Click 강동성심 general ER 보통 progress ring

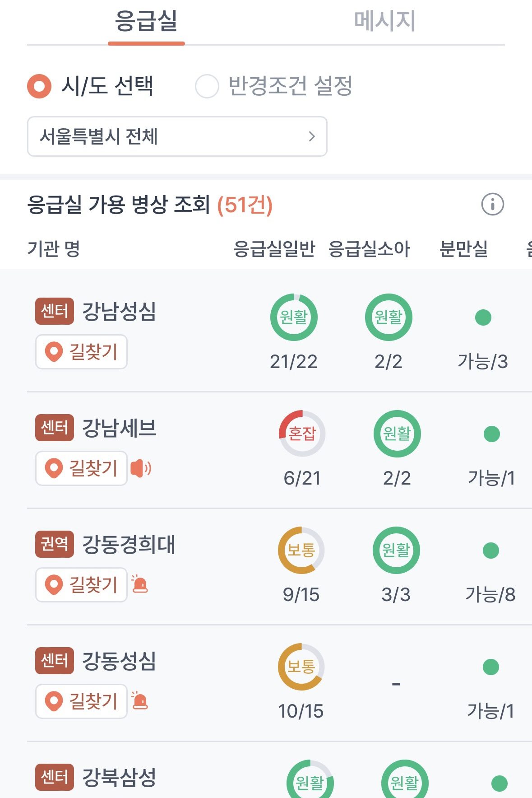(x=301, y=667)
